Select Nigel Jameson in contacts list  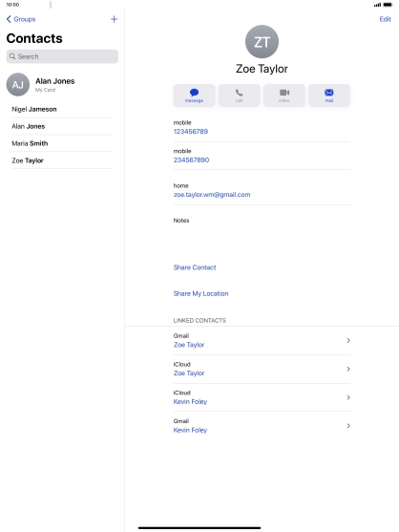(x=62, y=109)
